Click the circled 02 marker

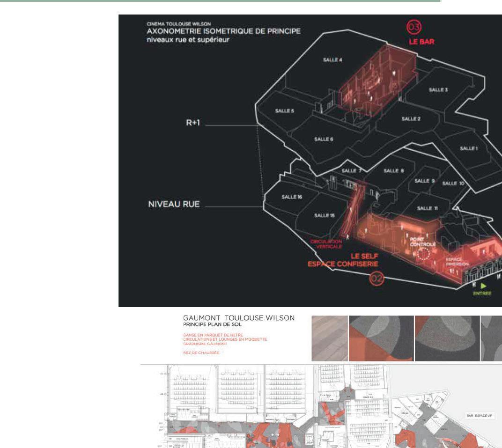pos(377,279)
